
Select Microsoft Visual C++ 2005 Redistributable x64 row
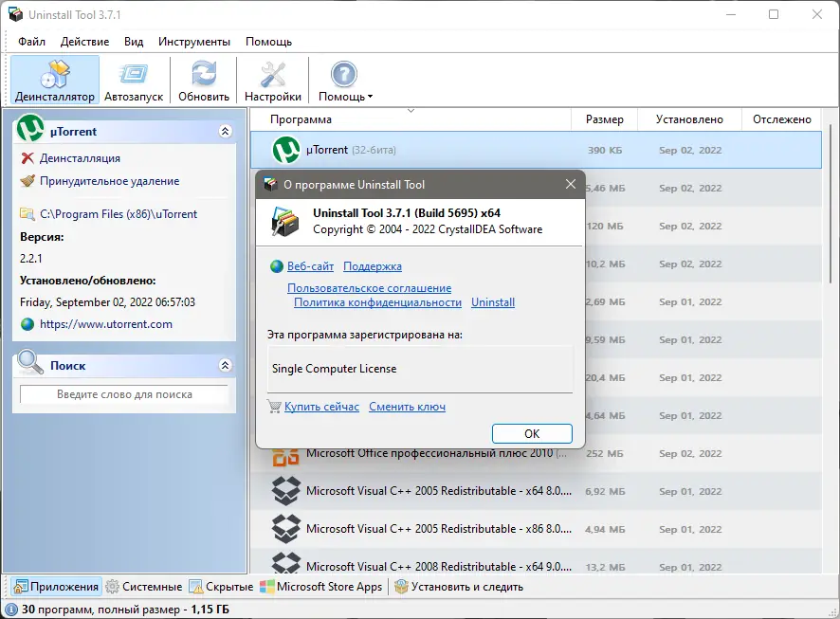pyautogui.click(x=536, y=491)
